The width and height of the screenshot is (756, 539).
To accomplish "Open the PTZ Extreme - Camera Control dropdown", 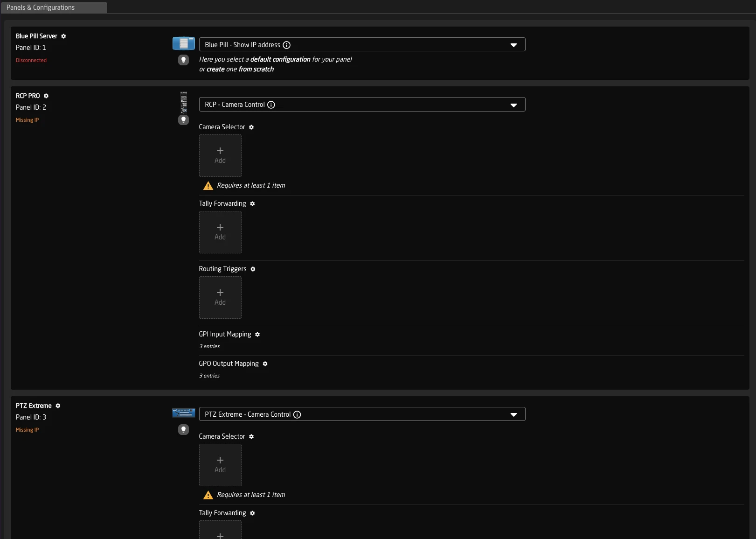I will tap(513, 414).
